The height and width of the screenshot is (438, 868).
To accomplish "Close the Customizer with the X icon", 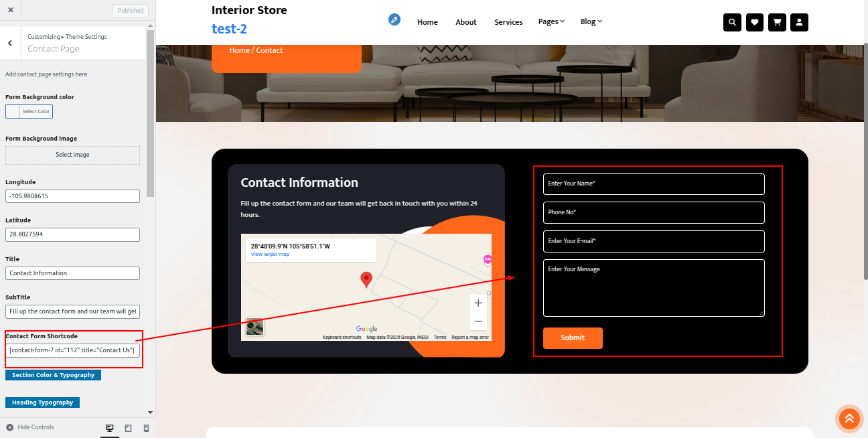I will point(11,10).
